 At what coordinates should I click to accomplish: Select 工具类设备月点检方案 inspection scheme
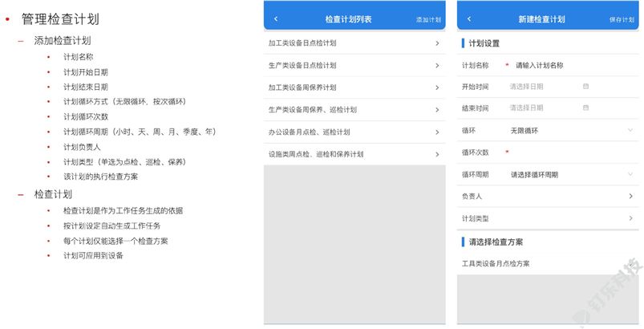coord(548,264)
